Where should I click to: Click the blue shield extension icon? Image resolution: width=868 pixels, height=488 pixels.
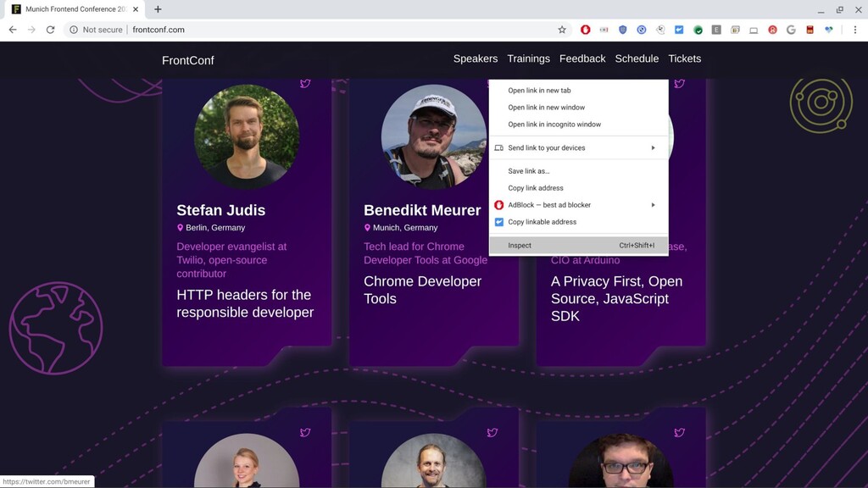click(623, 30)
